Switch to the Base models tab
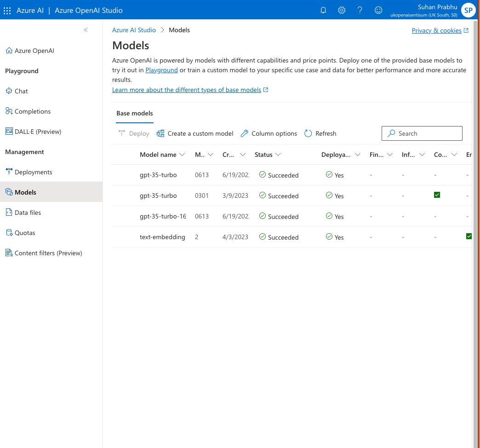Viewport: 480px width, 448px height. point(134,113)
